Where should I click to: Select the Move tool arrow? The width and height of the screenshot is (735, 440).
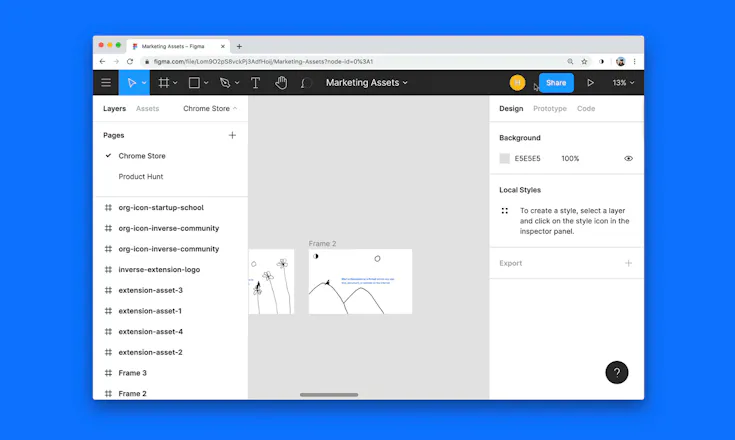(131, 83)
